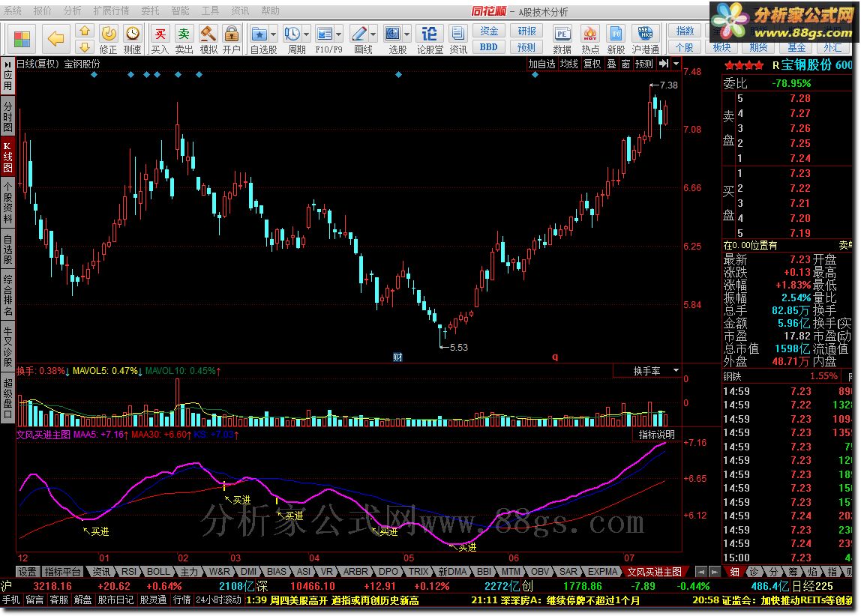Open 模拟 simulated trading gavel icon
The image size is (861, 616).
point(208,34)
